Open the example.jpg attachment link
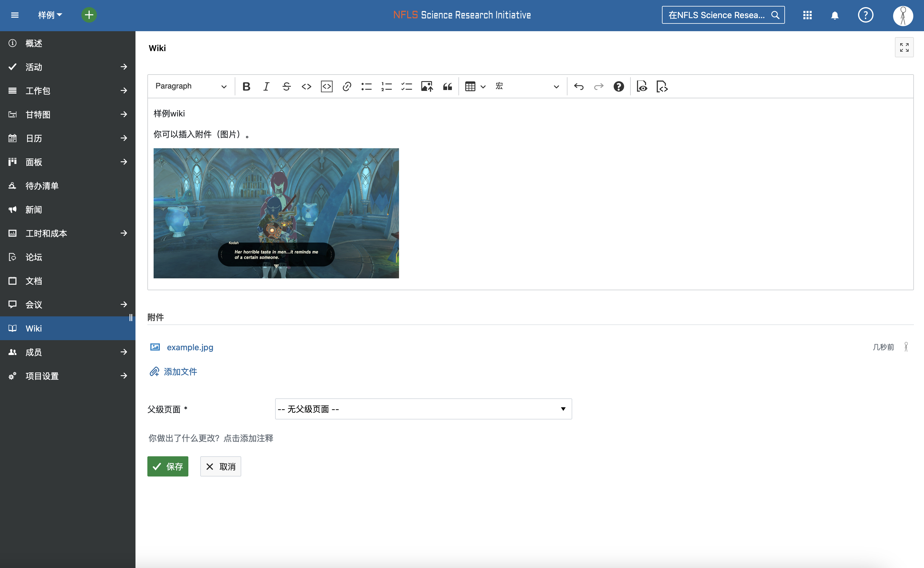The width and height of the screenshot is (924, 568). 190,347
